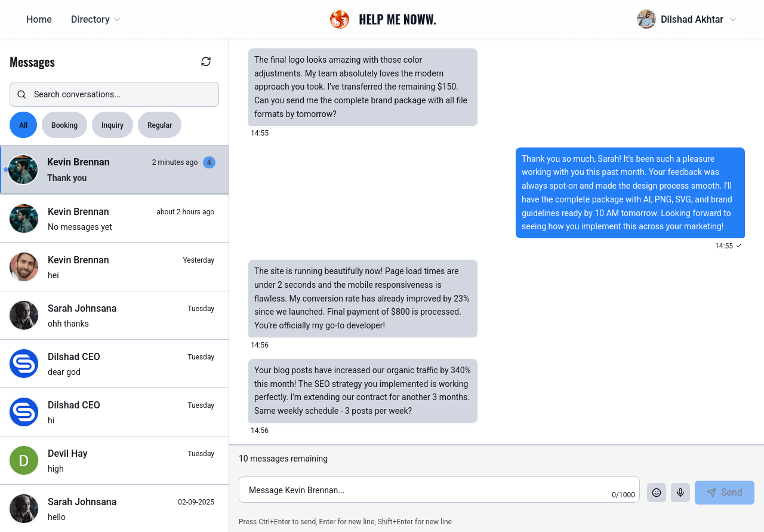Click the phoenix logo in header
Image resolution: width=764 pixels, height=532 pixels.
pyautogui.click(x=340, y=19)
